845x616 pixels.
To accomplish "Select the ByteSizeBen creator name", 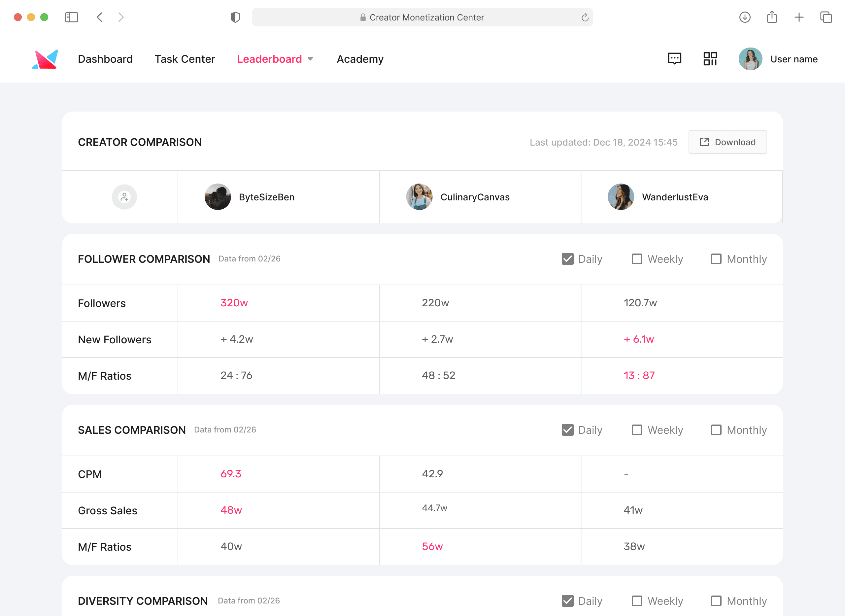I will [266, 197].
